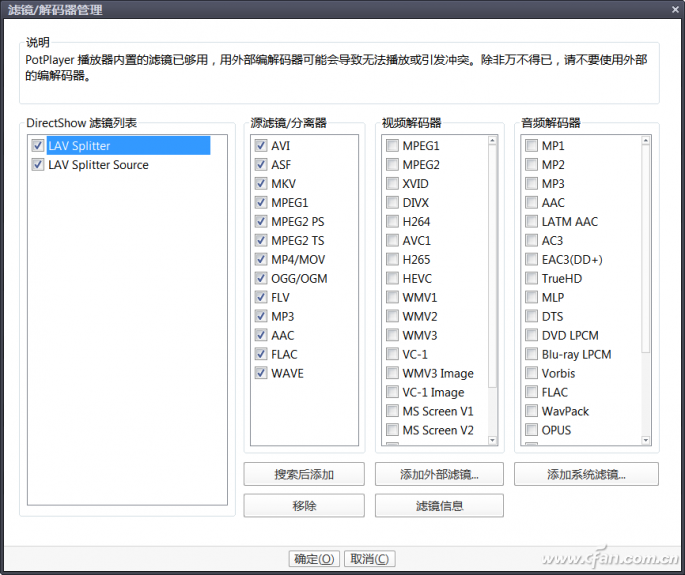This screenshot has width=685, height=575.
Task: Check the LATM AAC audio decoder
Action: pos(531,222)
